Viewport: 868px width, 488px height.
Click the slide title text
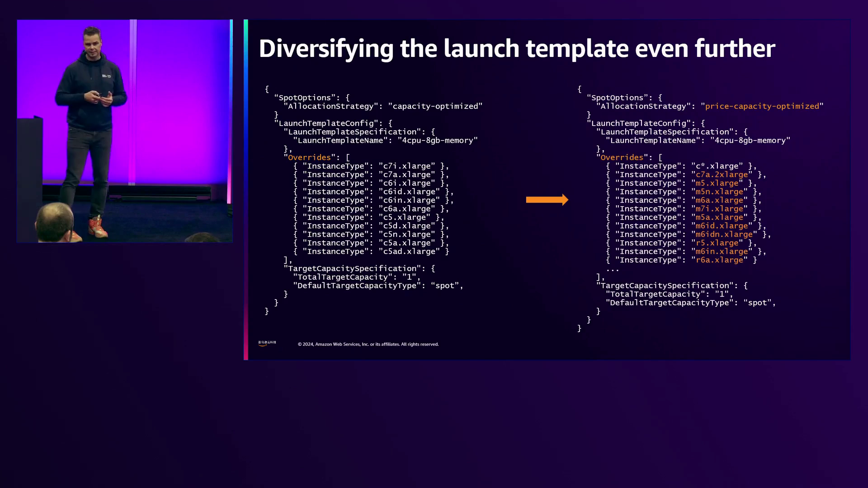pyautogui.click(x=517, y=48)
